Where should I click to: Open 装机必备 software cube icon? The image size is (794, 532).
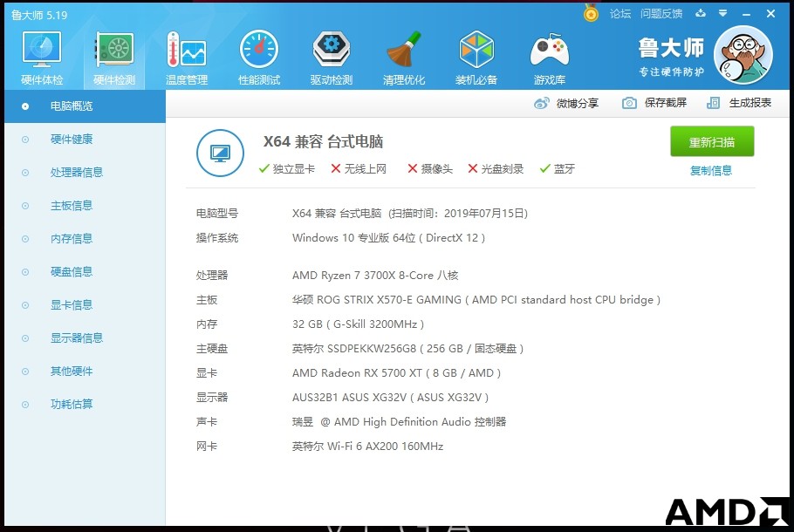tap(476, 58)
